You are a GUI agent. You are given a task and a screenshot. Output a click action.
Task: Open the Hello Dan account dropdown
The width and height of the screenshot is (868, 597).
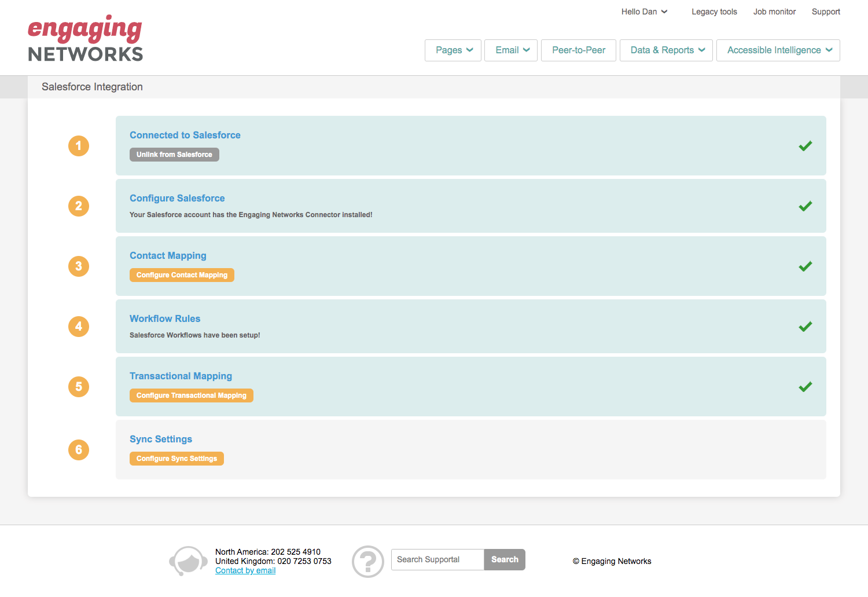click(644, 12)
